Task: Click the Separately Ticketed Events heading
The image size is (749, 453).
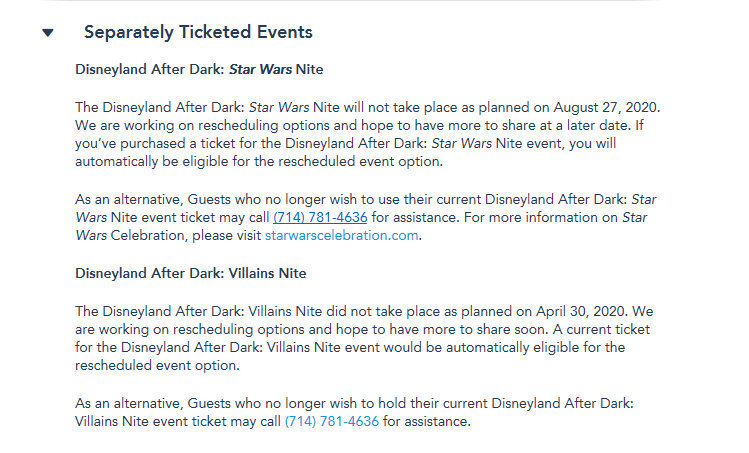Action: [x=198, y=32]
